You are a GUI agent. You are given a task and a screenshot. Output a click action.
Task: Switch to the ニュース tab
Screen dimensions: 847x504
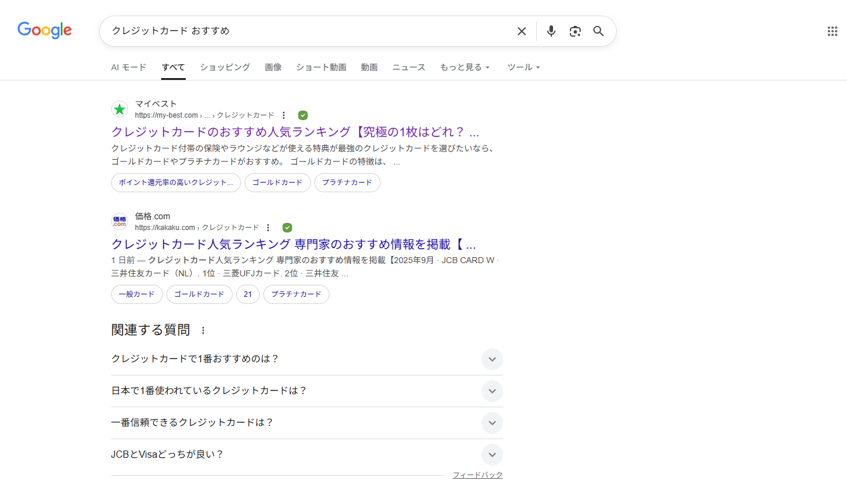click(x=409, y=67)
